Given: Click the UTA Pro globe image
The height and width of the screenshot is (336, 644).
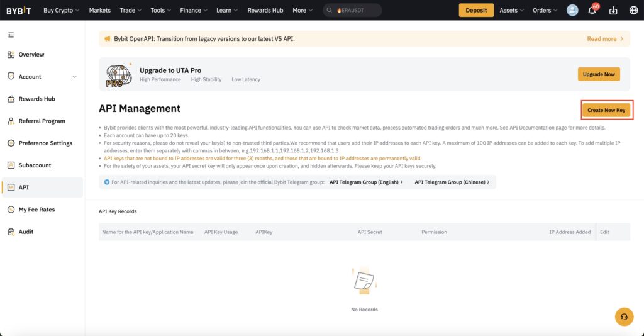Looking at the screenshot, I should point(119,75).
